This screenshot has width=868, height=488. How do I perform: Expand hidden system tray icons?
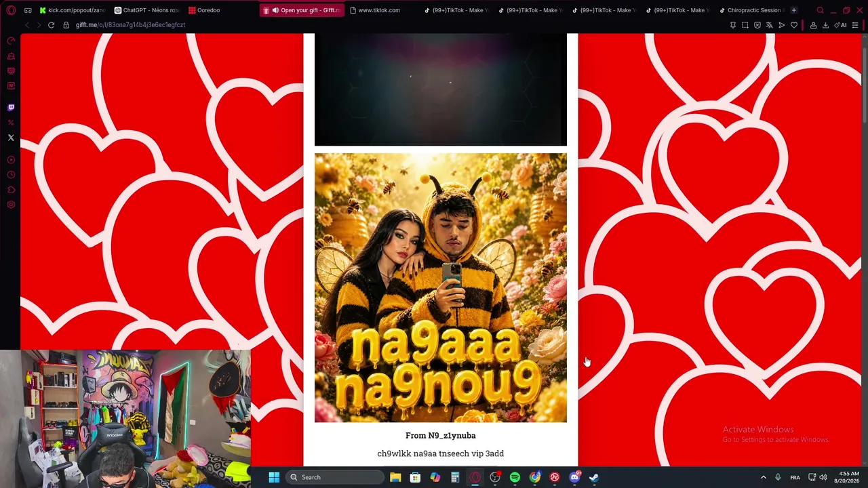point(763,477)
